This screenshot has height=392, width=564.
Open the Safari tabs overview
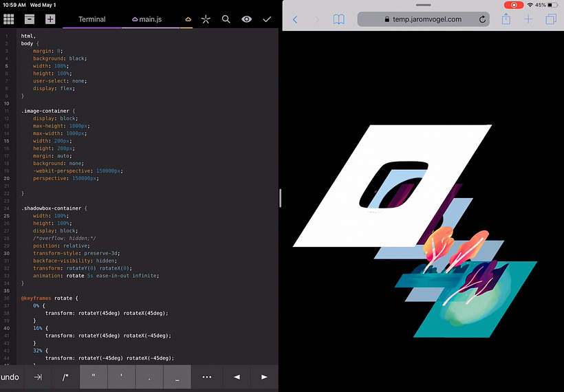pyautogui.click(x=550, y=19)
